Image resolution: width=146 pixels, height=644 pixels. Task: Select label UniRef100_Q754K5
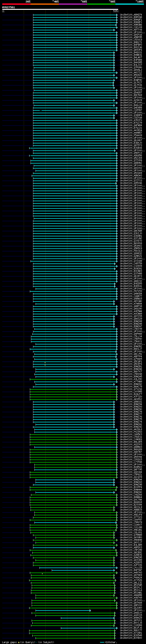pyautogui.click(x=131, y=359)
